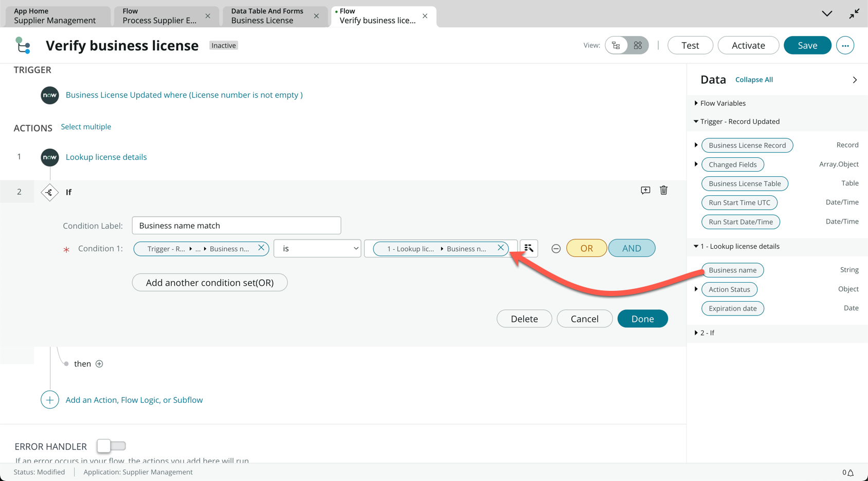
Task: Click the If flow logic diamond icon
Action: (50, 192)
